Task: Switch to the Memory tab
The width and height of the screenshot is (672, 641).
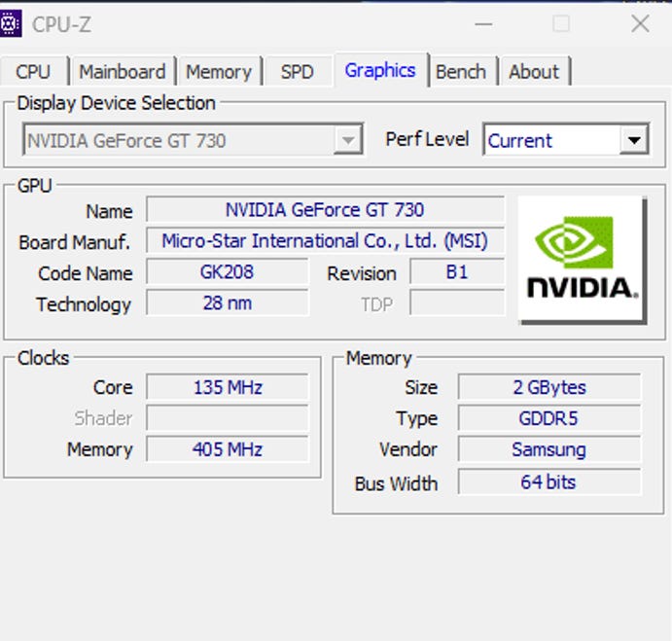Action: (x=219, y=71)
